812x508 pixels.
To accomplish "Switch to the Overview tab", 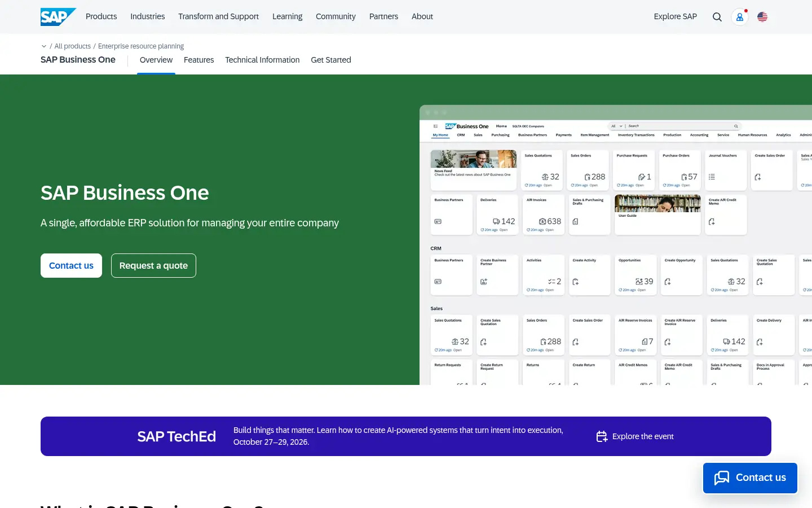I will (x=156, y=60).
